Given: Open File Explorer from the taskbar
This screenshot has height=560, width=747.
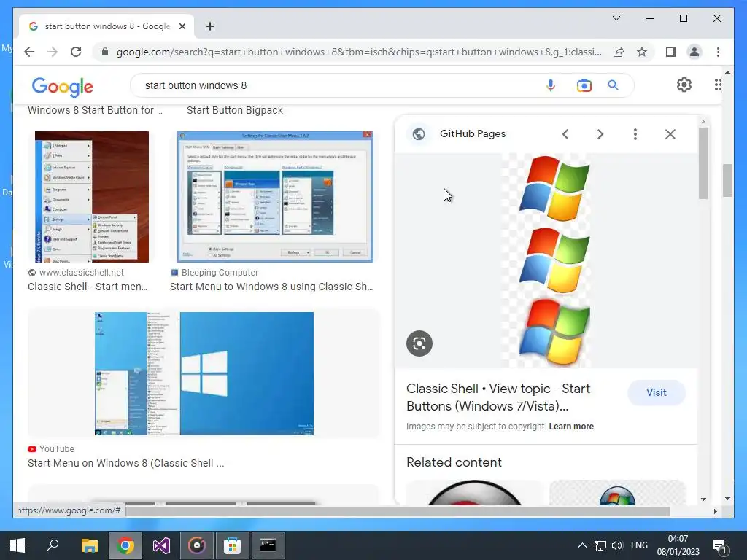Looking at the screenshot, I should tap(89, 545).
